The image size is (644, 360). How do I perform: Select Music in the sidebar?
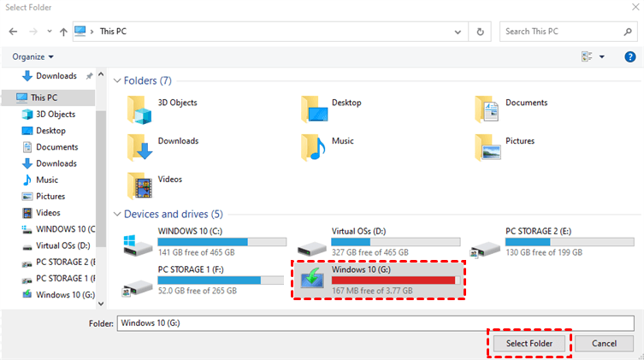[40, 180]
